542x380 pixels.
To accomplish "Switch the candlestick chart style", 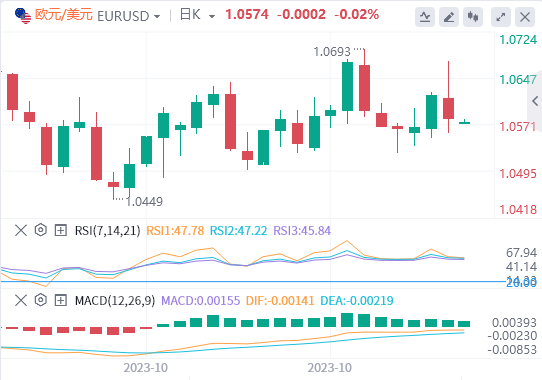I will 473,17.
